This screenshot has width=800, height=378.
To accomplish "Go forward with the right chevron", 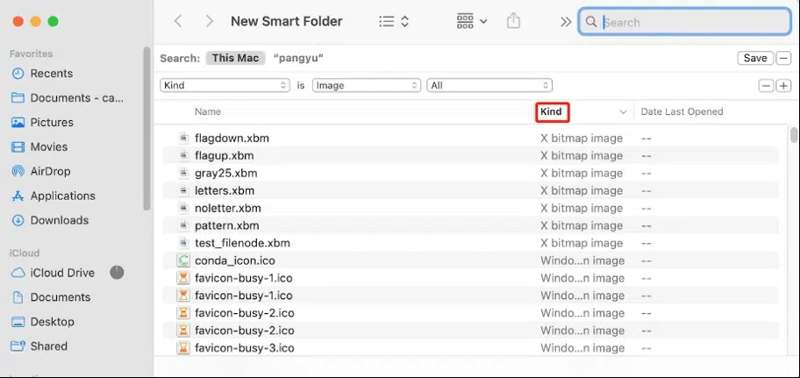I will click(209, 21).
